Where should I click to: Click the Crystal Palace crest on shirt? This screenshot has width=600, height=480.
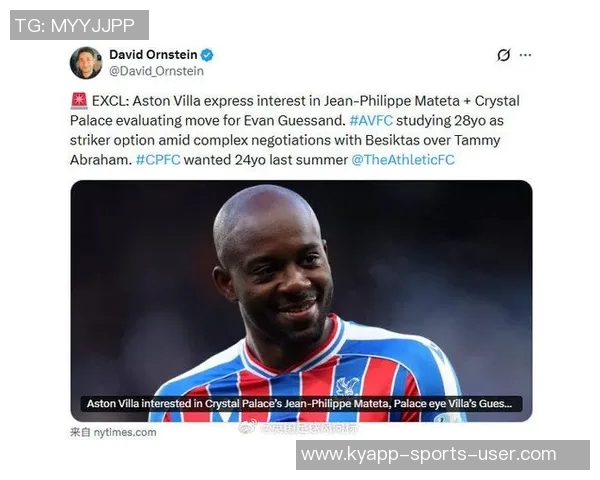tap(347, 386)
